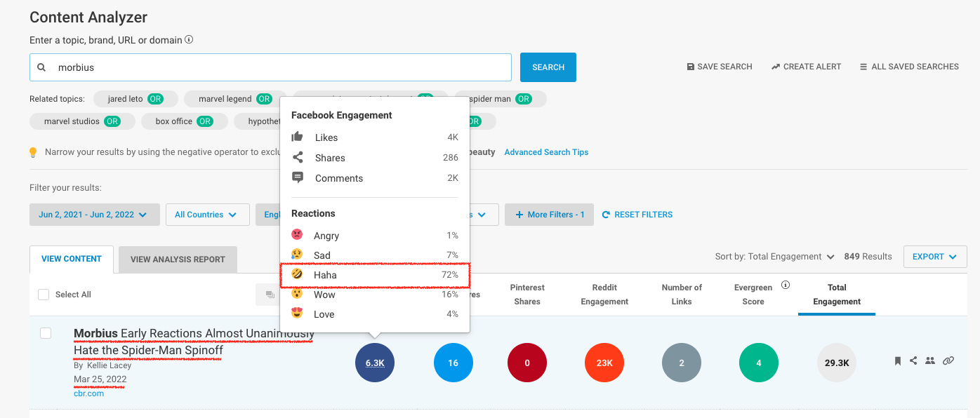Click the Haha 72% value in the popup
Image resolution: width=980 pixels, height=418 pixels.
point(449,275)
